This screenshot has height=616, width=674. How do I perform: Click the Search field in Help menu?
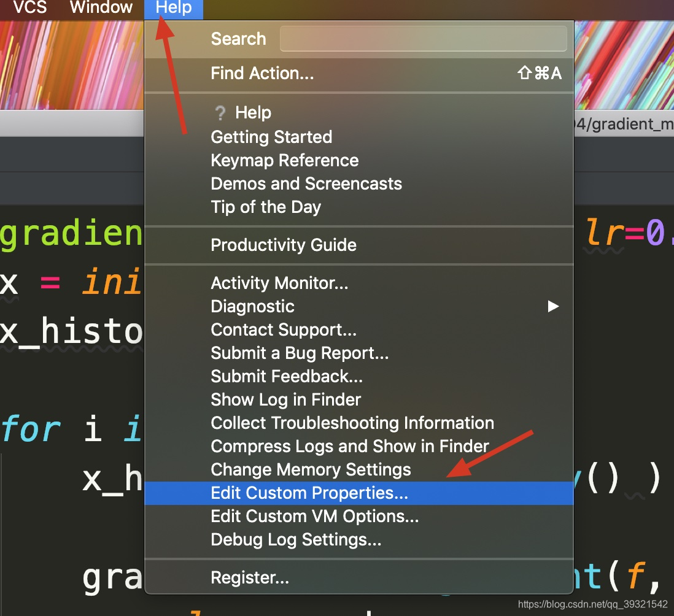pyautogui.click(x=424, y=38)
